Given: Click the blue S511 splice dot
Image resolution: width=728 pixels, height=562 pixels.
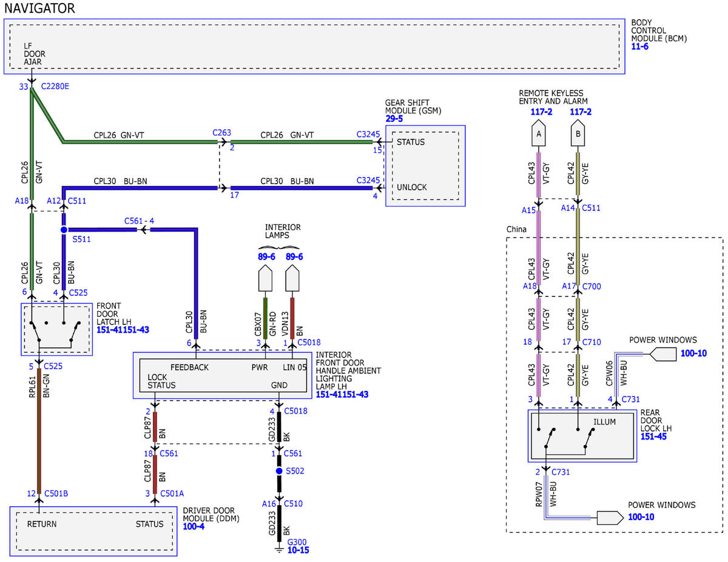Looking at the screenshot, I should [64, 230].
